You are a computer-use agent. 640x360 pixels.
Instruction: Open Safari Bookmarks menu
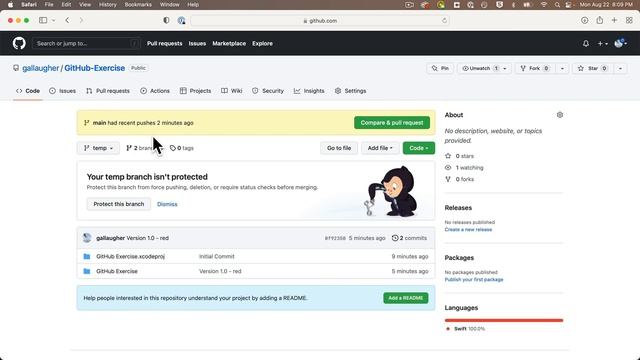point(138,4)
